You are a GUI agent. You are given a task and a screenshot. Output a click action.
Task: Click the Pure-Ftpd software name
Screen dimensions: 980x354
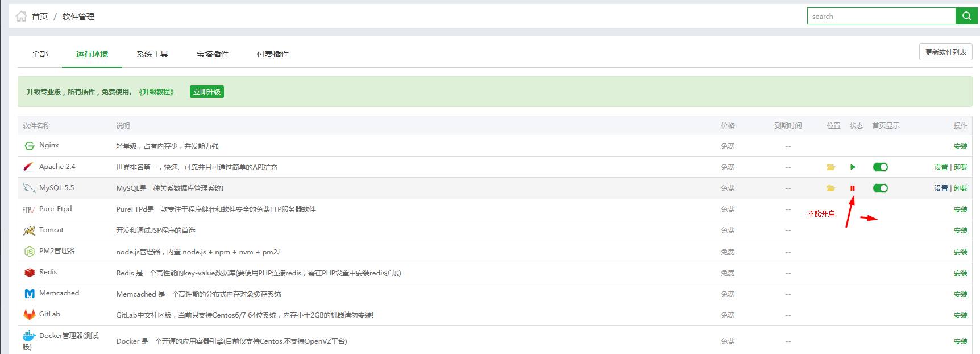point(55,209)
